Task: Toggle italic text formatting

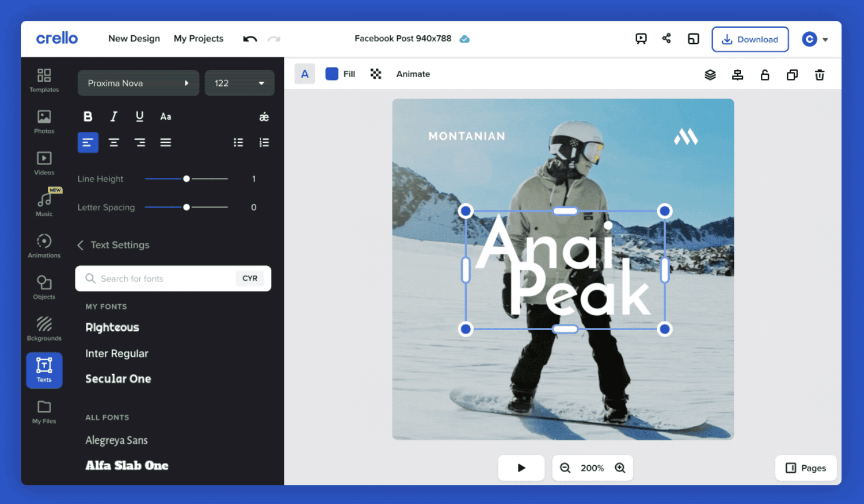Action: [x=114, y=116]
